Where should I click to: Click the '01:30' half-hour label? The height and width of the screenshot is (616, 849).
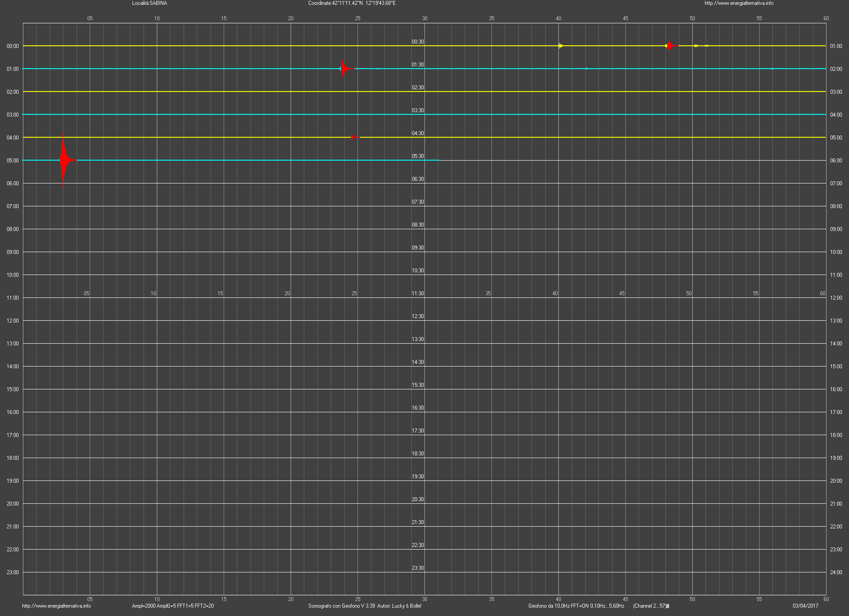pyautogui.click(x=418, y=65)
